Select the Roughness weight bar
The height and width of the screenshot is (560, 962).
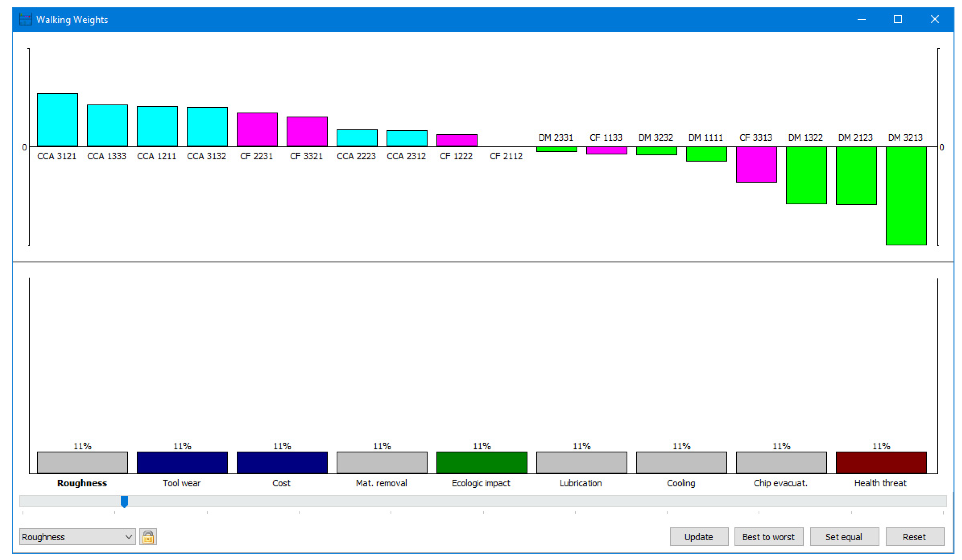(x=82, y=462)
